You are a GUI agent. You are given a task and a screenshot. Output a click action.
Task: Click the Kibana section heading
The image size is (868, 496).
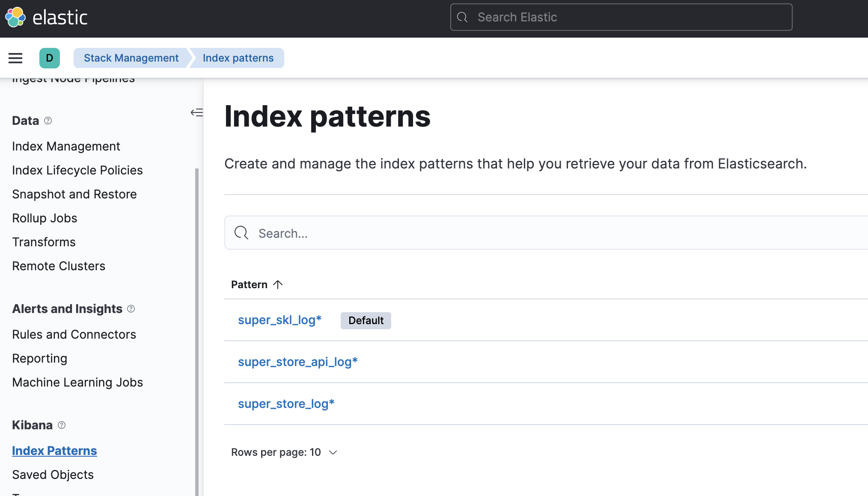pos(32,425)
